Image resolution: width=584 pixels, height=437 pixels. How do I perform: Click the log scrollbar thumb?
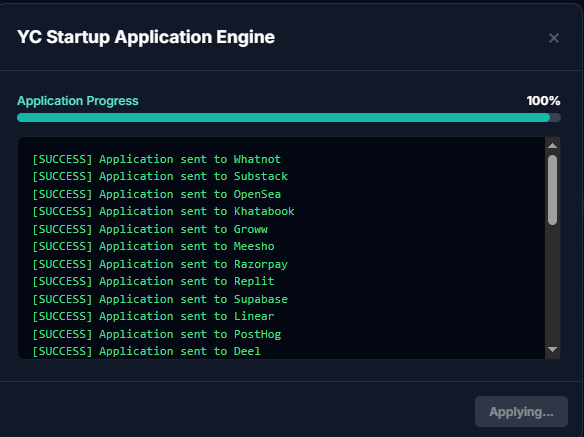552,190
